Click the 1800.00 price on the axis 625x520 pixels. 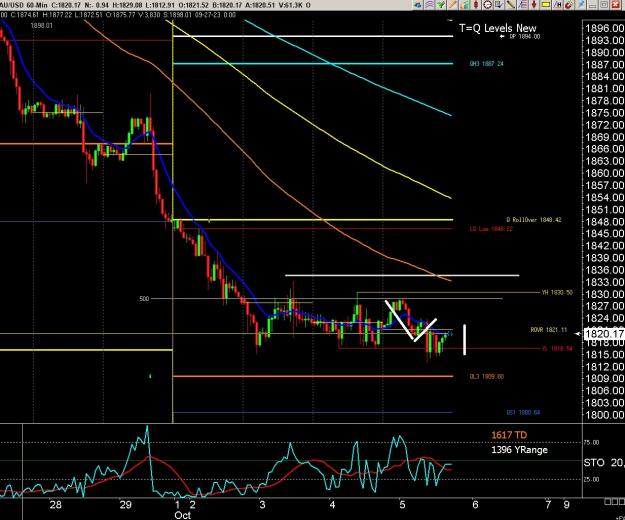click(x=604, y=415)
